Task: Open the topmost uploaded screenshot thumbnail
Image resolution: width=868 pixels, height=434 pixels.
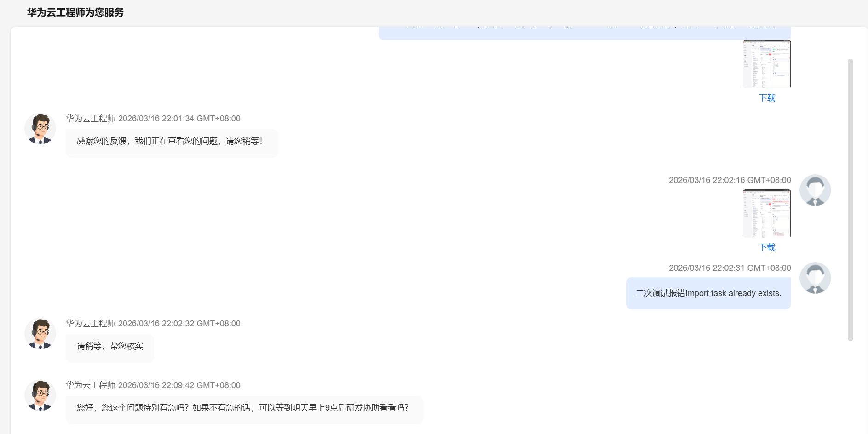Action: [767, 63]
